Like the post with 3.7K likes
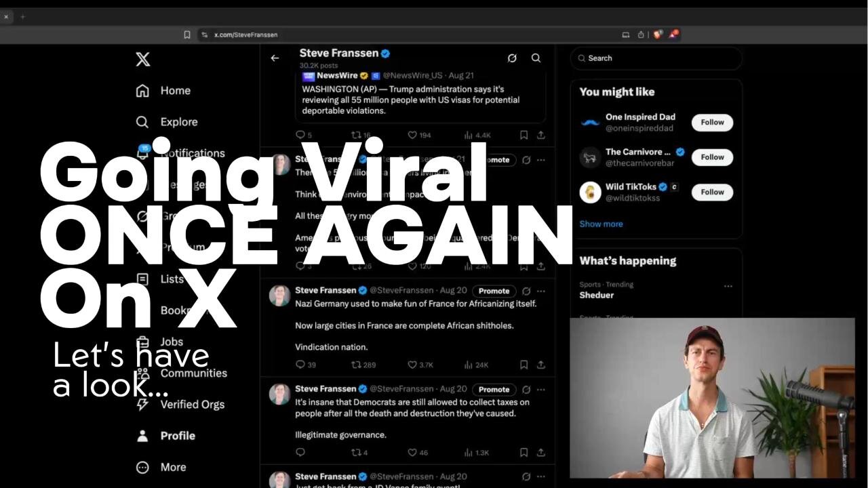Image resolution: width=868 pixels, height=488 pixels. click(x=420, y=365)
